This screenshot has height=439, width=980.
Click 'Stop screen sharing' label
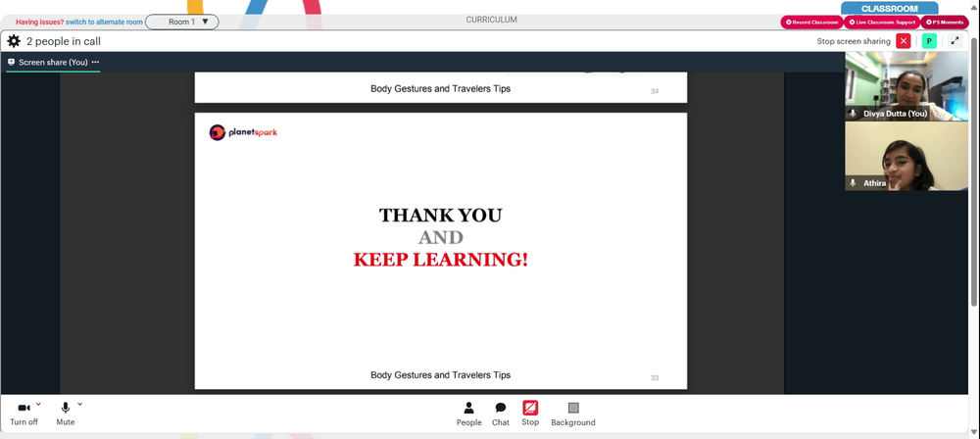[854, 41]
